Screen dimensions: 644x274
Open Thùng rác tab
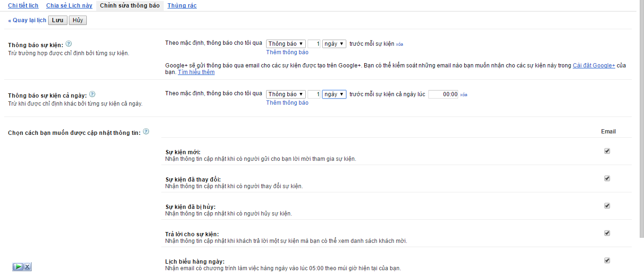(x=182, y=6)
